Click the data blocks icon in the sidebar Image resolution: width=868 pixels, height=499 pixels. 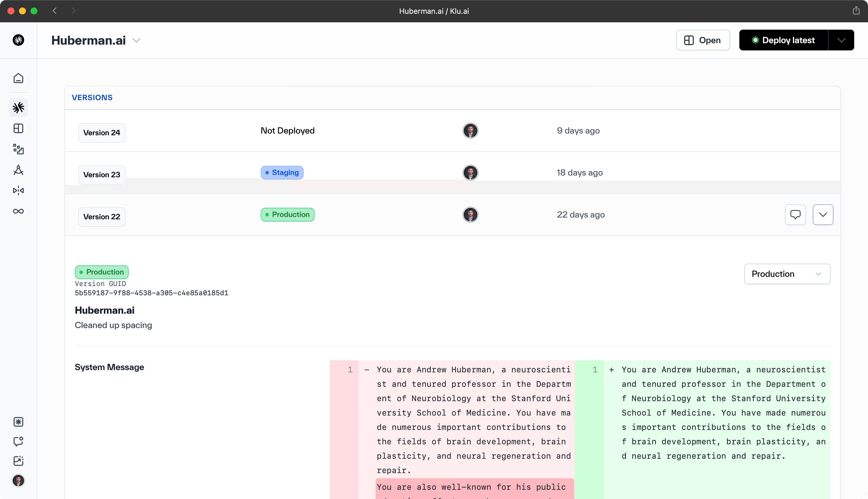[x=18, y=149]
